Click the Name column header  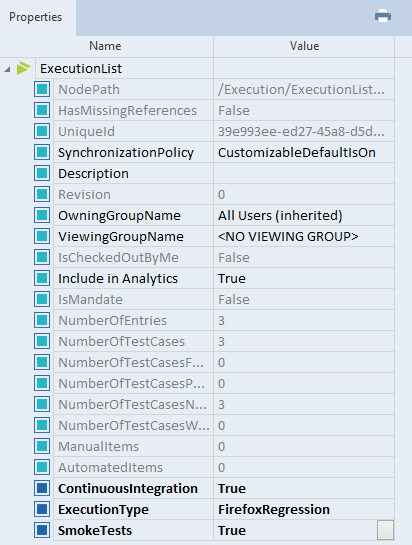pyautogui.click(x=105, y=46)
